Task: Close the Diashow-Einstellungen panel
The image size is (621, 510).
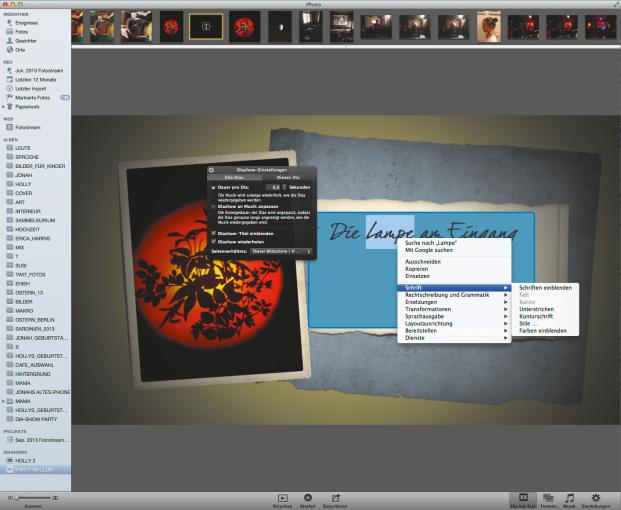Action: tap(211, 170)
